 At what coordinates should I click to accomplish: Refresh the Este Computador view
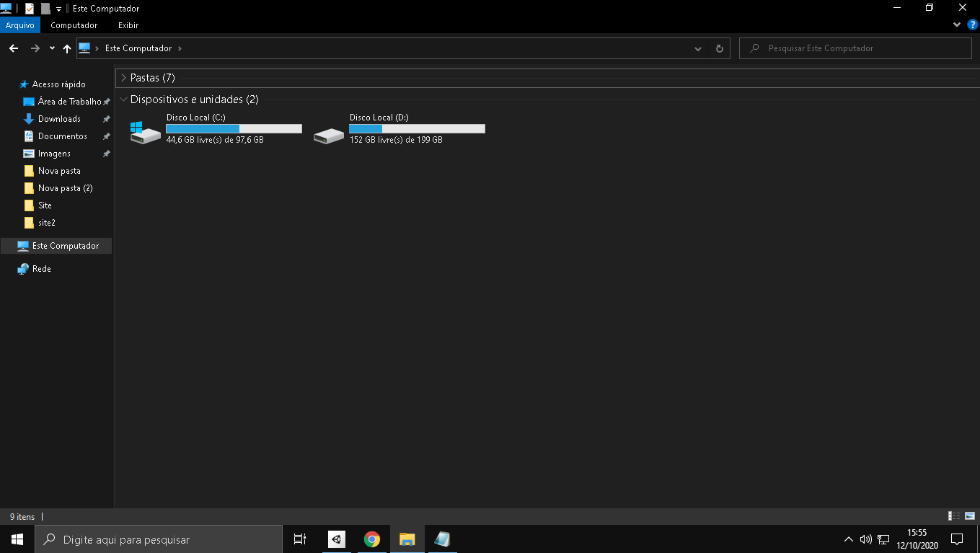[719, 48]
